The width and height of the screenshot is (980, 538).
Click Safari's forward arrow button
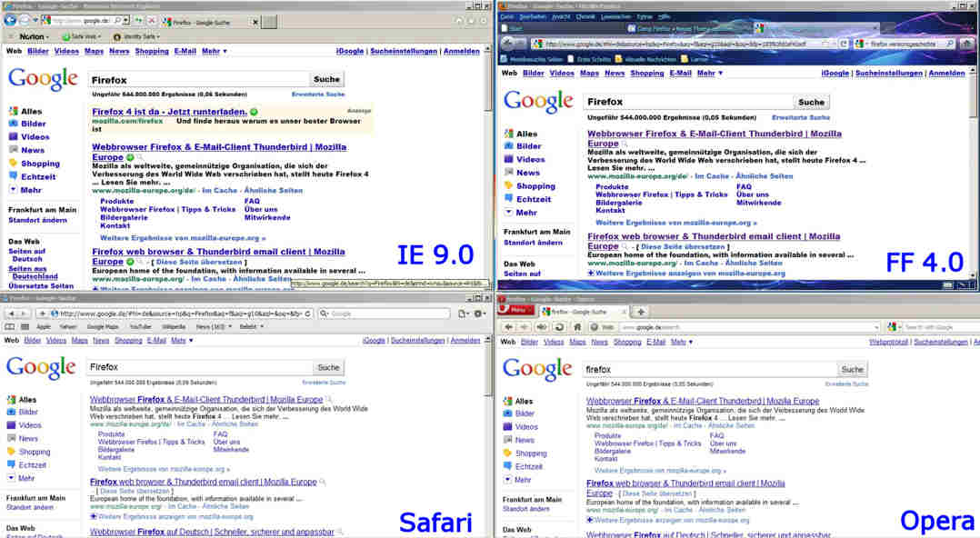coord(25,313)
